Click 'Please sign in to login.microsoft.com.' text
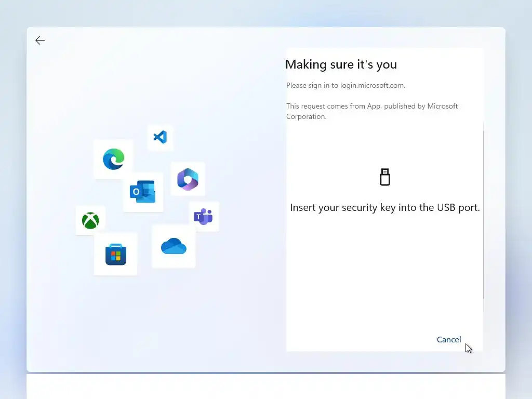Viewport: 532px width, 399px height. click(x=345, y=86)
